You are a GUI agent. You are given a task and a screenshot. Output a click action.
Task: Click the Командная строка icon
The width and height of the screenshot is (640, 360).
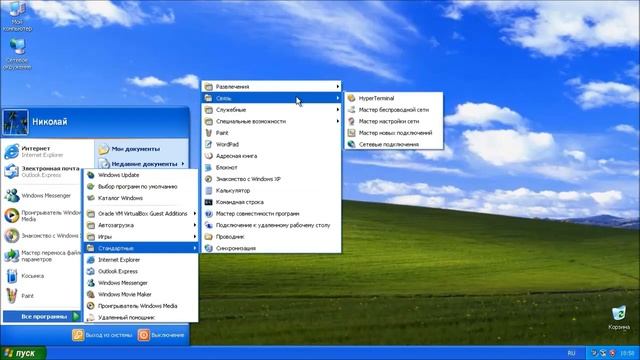(209, 202)
